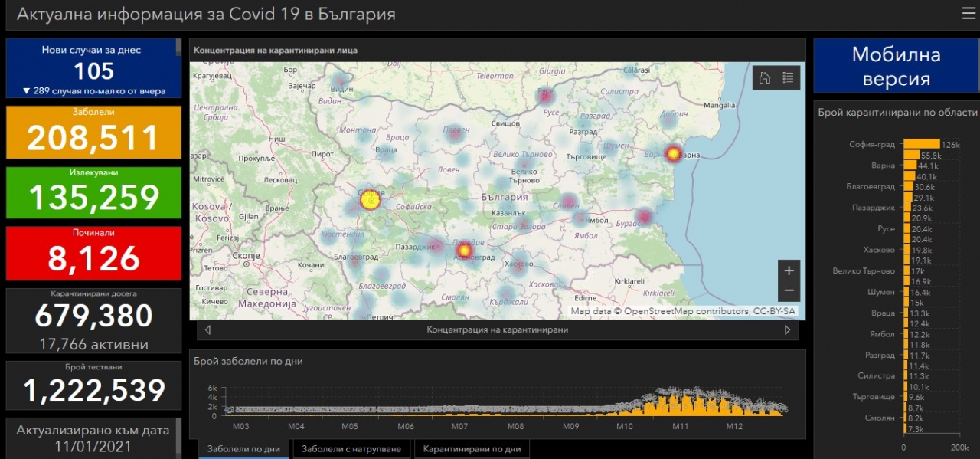Switch to the Заболели с натрупване tab
The image size is (980, 459).
[x=351, y=449]
